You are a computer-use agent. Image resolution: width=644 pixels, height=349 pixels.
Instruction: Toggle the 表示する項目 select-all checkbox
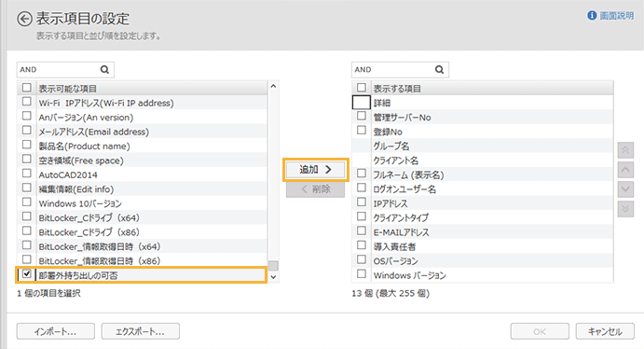coord(362,88)
